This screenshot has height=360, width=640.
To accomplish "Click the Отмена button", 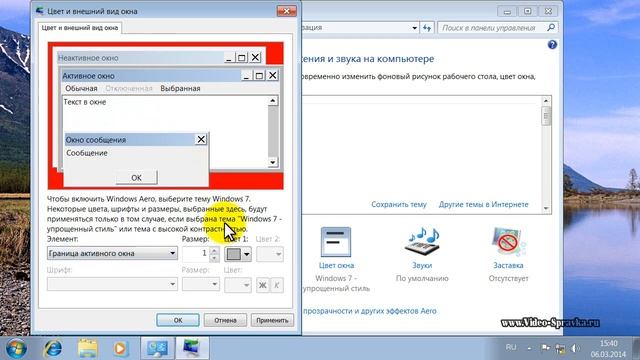I will coord(225,320).
